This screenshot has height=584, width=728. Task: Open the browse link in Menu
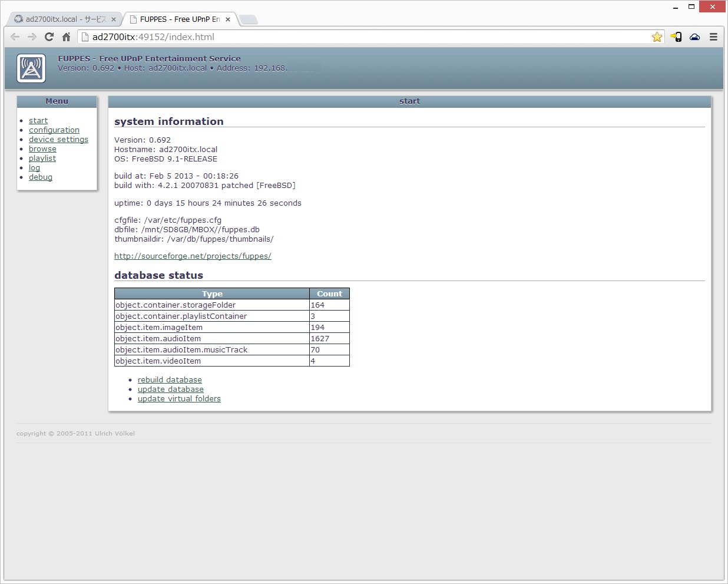[42, 149]
